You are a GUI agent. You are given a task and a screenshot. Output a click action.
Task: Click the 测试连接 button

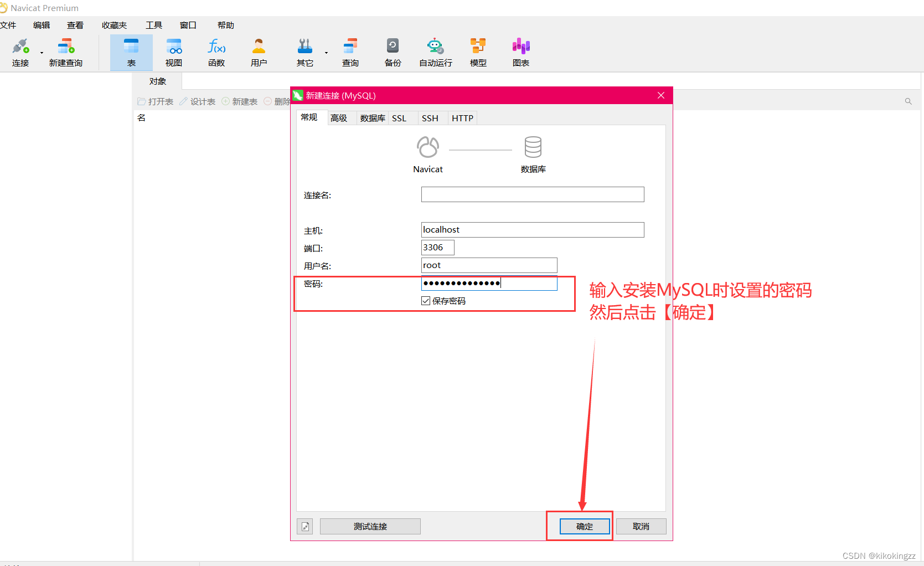(370, 526)
